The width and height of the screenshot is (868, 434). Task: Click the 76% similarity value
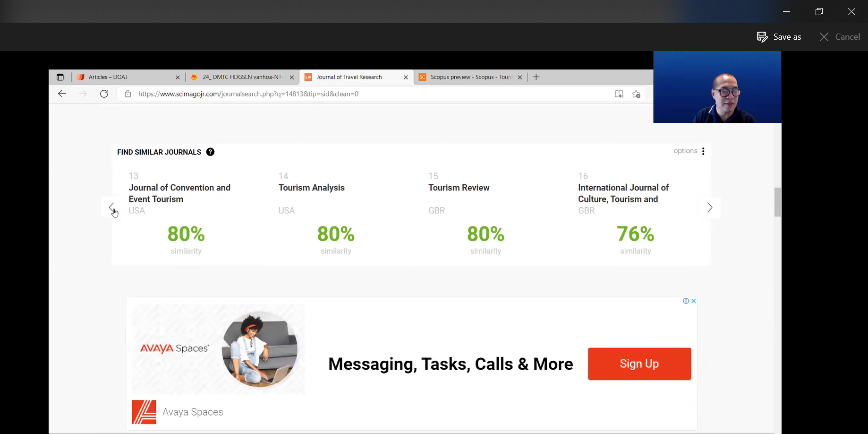635,234
